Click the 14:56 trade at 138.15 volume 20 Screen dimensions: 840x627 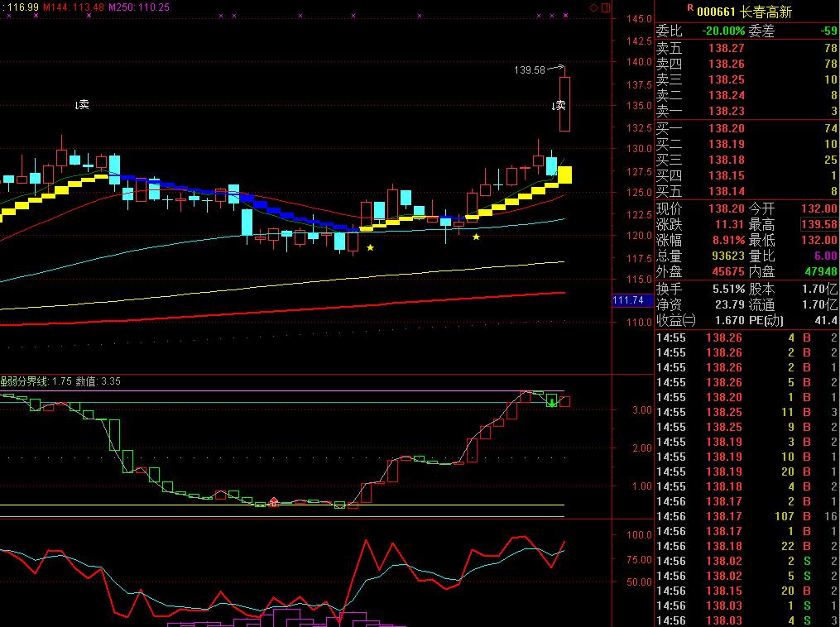pos(746,591)
